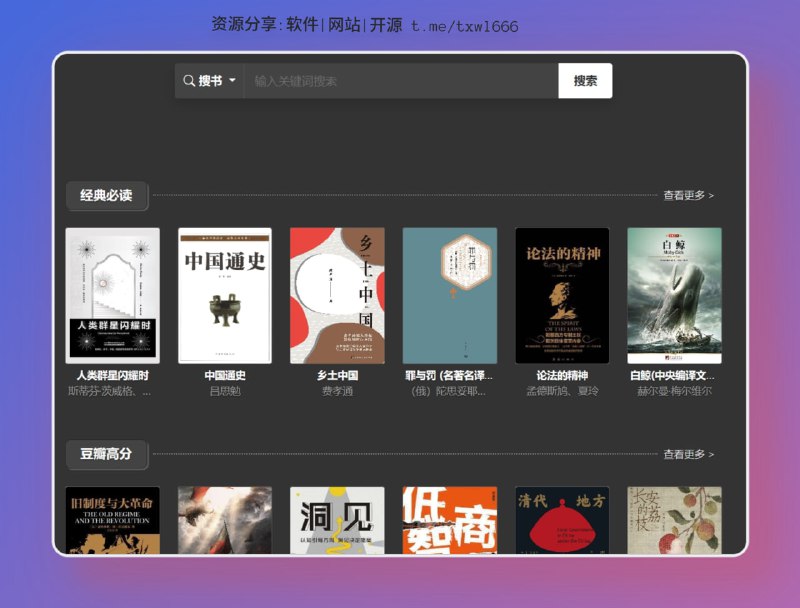This screenshot has width=800, height=608.
Task: Click the author text 吕思勉
Action: click(225, 391)
